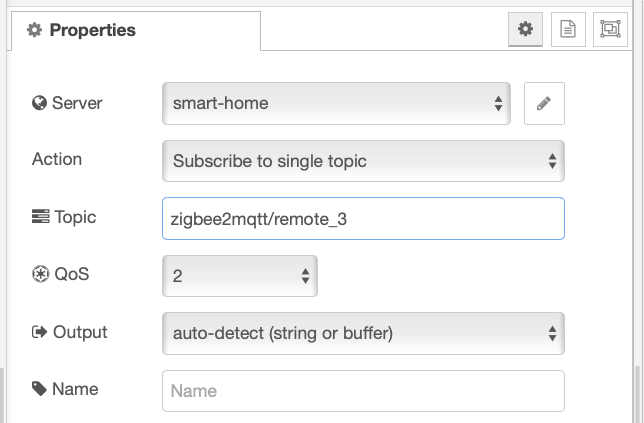Click the QoS asterisk circle icon

(x=40, y=274)
